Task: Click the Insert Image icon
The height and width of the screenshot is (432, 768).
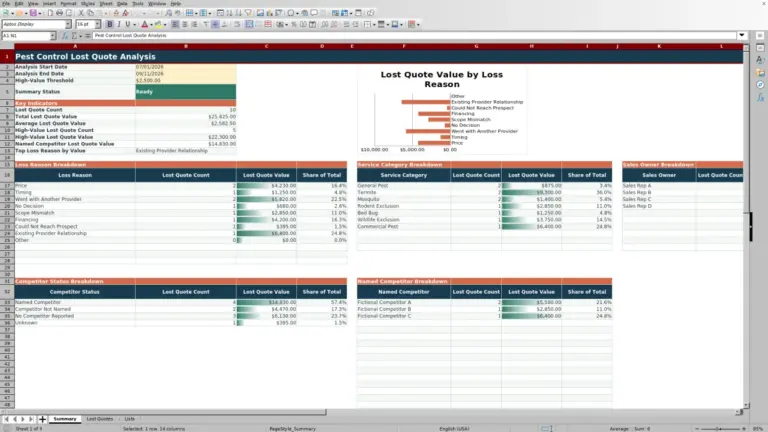Action: point(260,13)
